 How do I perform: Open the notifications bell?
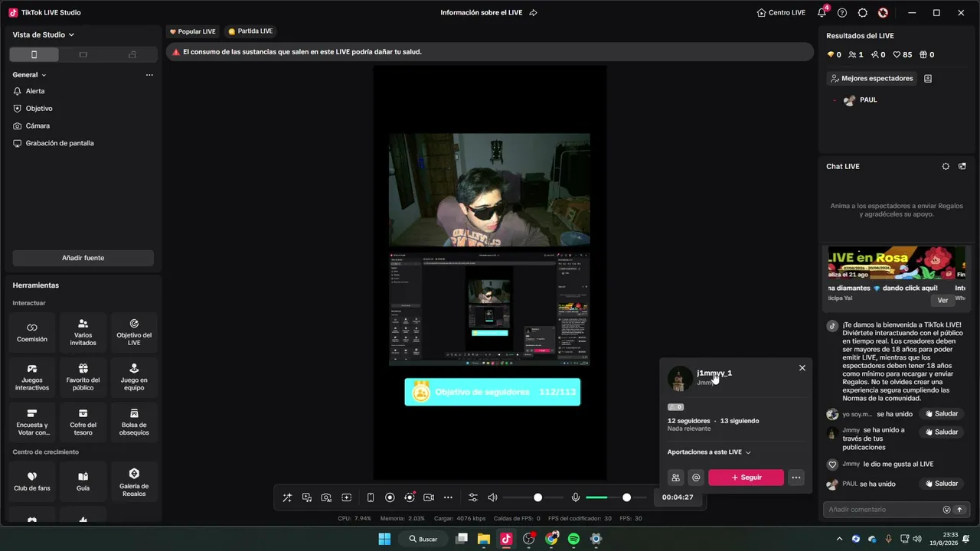[822, 12]
